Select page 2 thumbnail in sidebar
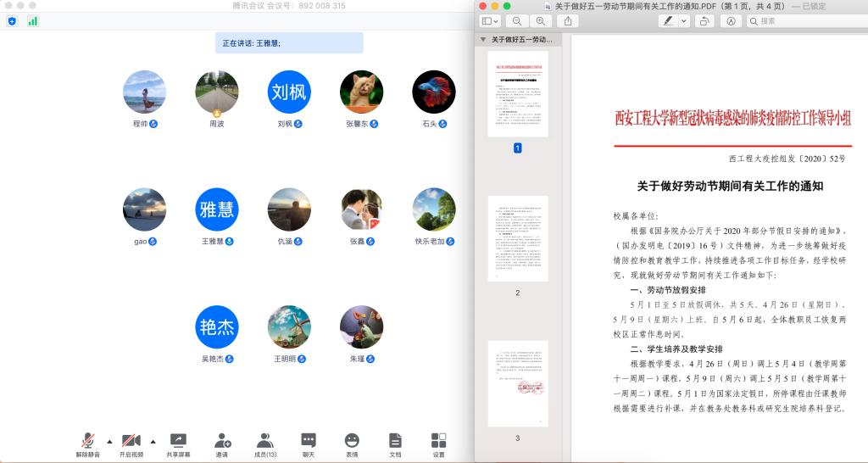 518,238
